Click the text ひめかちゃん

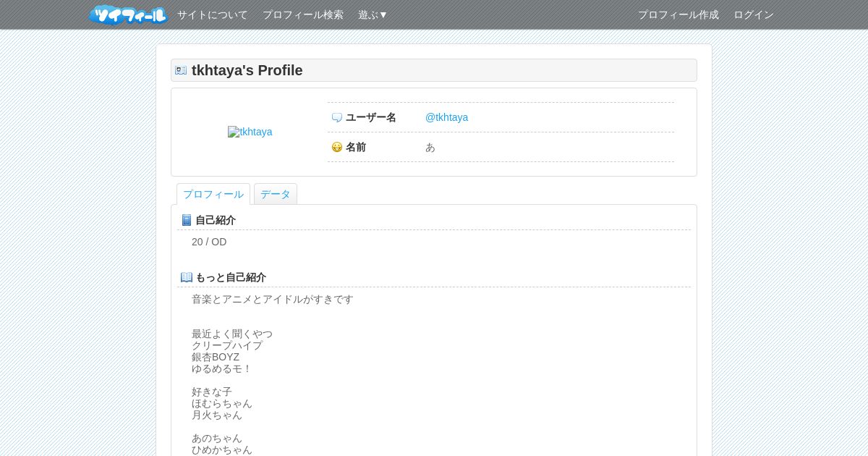[x=222, y=449]
